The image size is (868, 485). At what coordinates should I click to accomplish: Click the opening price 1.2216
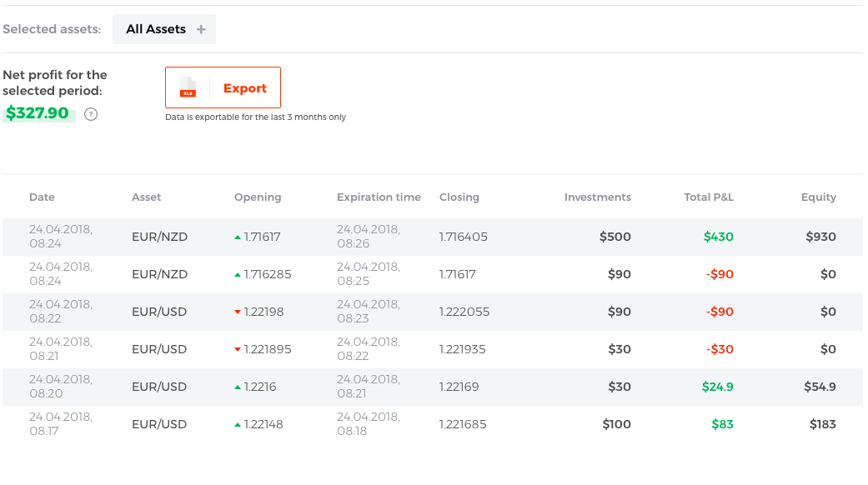(x=260, y=387)
